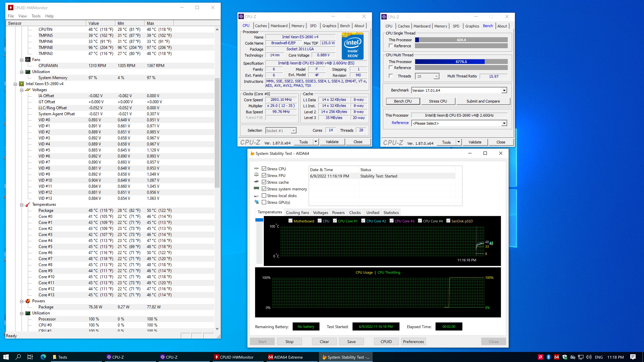Click HWMonitor vertical scrollbar down arrow
This screenshot has height=362, width=644.
(x=217, y=329)
